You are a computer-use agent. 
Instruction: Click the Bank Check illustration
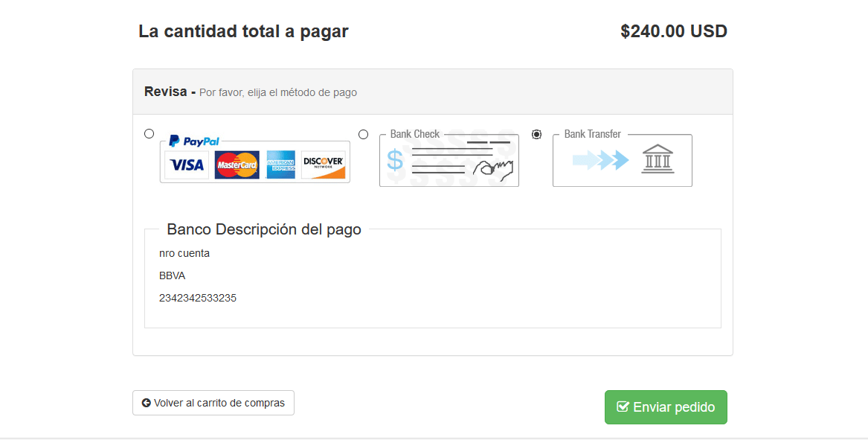coord(449,160)
